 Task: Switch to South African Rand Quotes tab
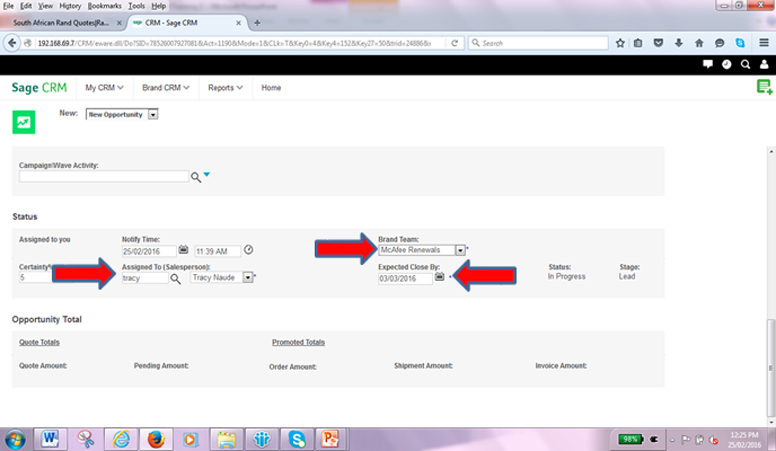point(62,23)
